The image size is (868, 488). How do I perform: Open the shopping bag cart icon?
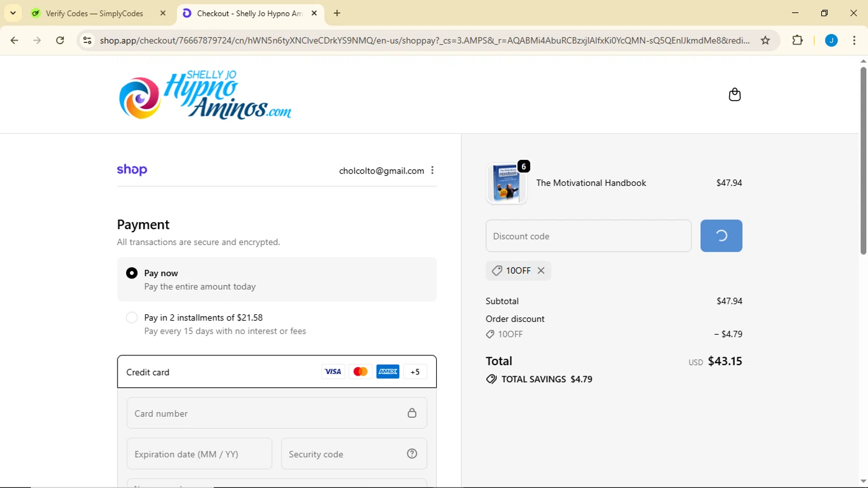click(x=734, y=94)
